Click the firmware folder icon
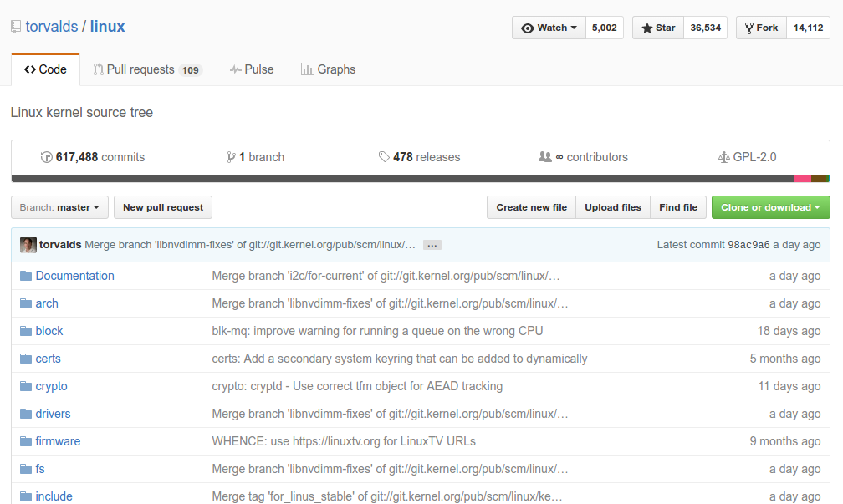 [x=26, y=441]
